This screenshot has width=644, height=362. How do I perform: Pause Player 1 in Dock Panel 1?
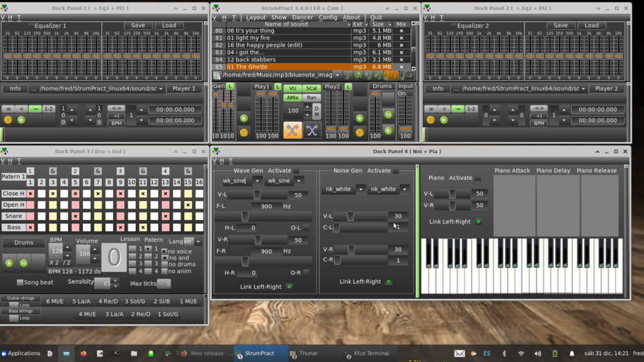(8, 119)
